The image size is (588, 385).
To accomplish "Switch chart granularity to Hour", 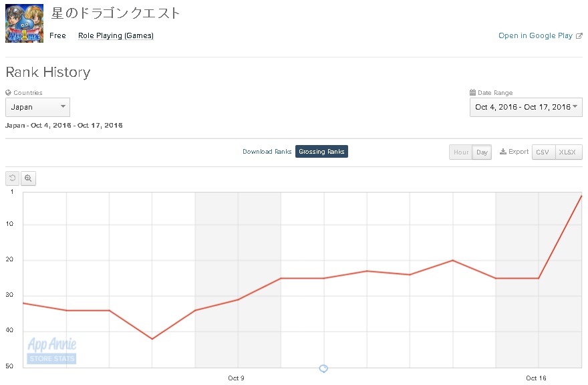I will pyautogui.click(x=461, y=152).
